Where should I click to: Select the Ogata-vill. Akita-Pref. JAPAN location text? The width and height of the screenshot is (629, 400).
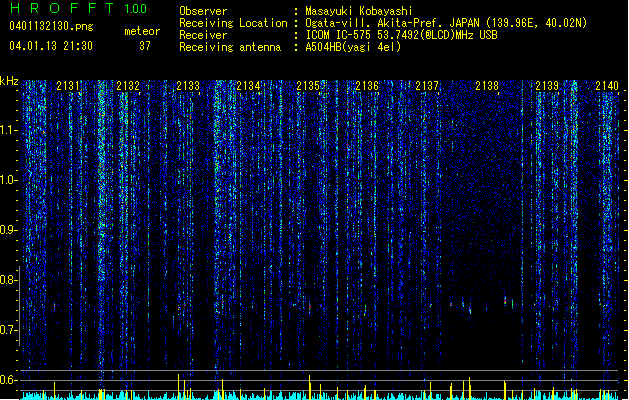(446, 23)
